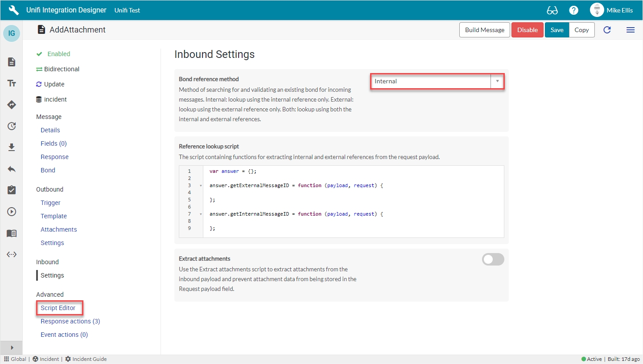Click the document icon in left sidebar
The image size is (643, 364).
click(12, 62)
